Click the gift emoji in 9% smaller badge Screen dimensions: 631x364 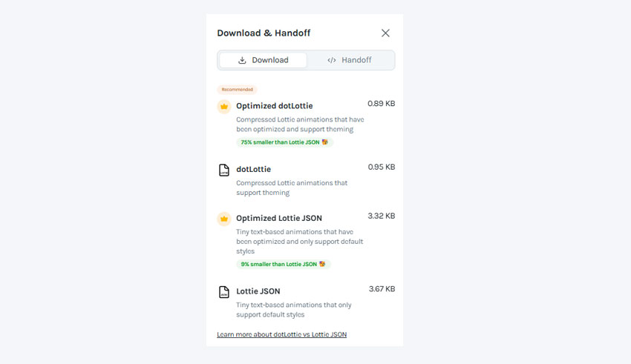(x=322, y=265)
